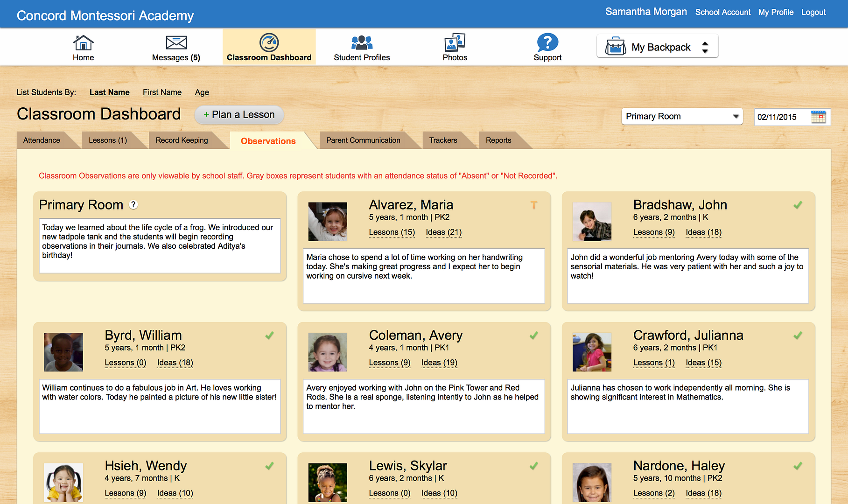This screenshot has width=848, height=504.
Task: Click the Samantha Morgan user name
Action: click(646, 12)
